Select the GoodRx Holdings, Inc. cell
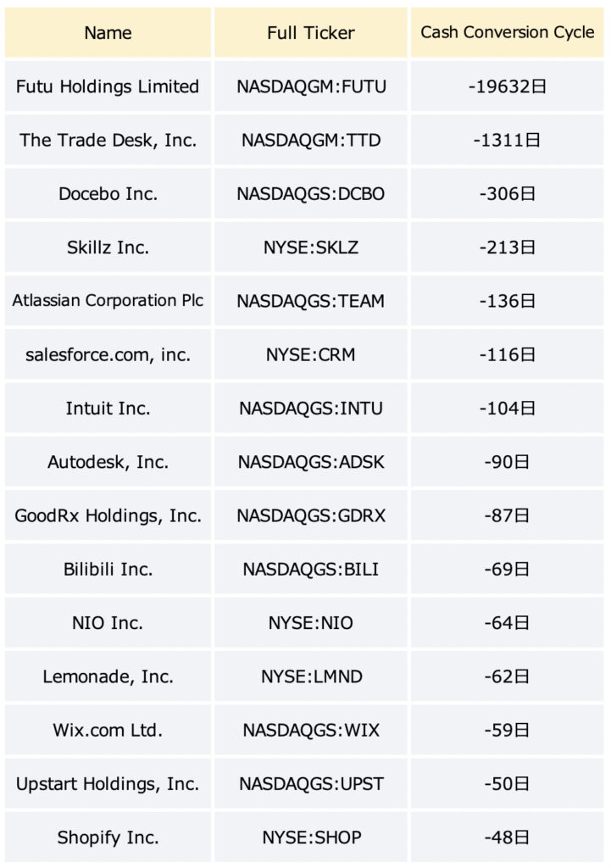The height and width of the screenshot is (868, 611). tap(108, 515)
